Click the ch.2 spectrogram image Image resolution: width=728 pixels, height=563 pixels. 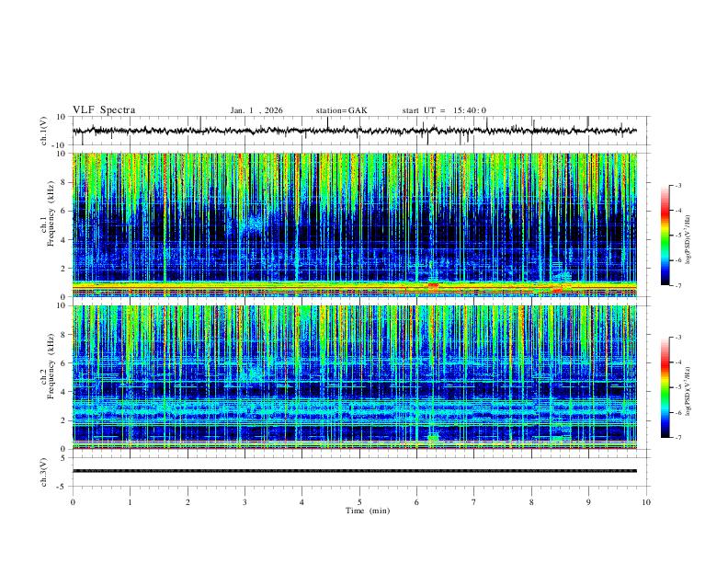[x=355, y=377]
